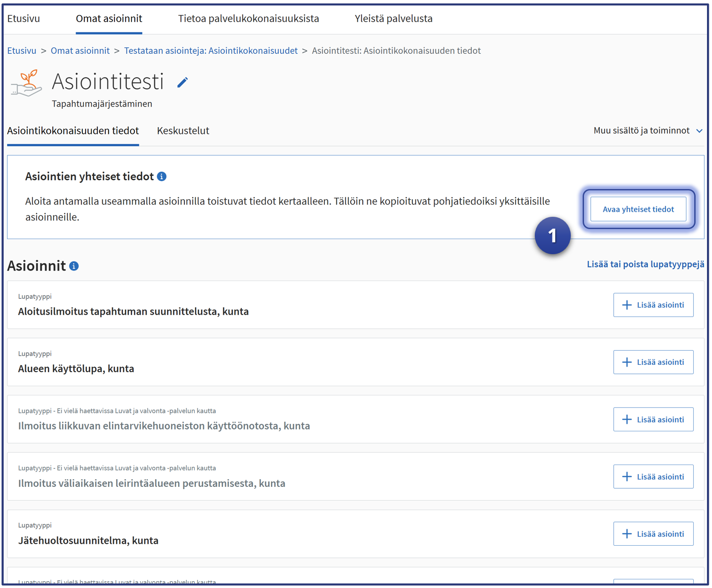The image size is (712, 588).
Task: Follow the Omat asioinnit breadcrumb link
Action: click(80, 51)
